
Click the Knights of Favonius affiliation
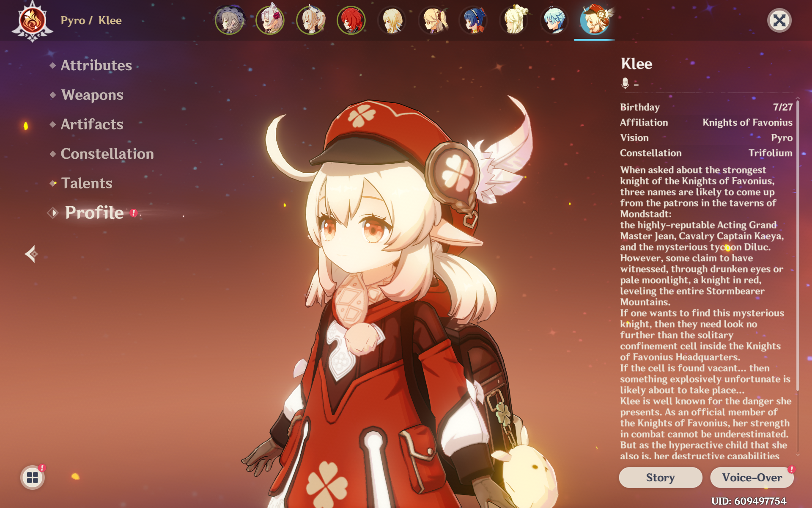(747, 122)
